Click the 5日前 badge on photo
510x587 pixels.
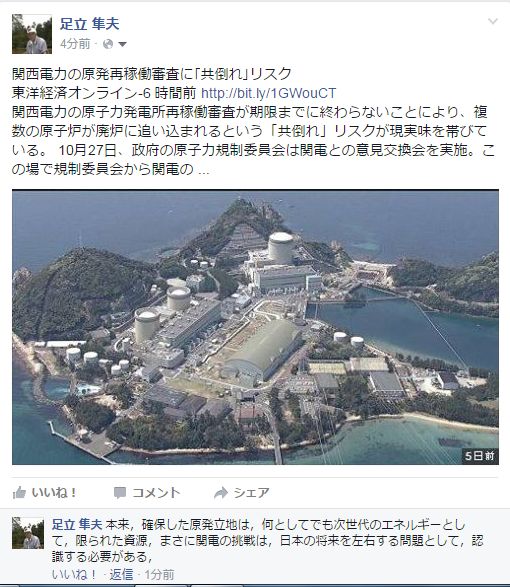point(480,456)
